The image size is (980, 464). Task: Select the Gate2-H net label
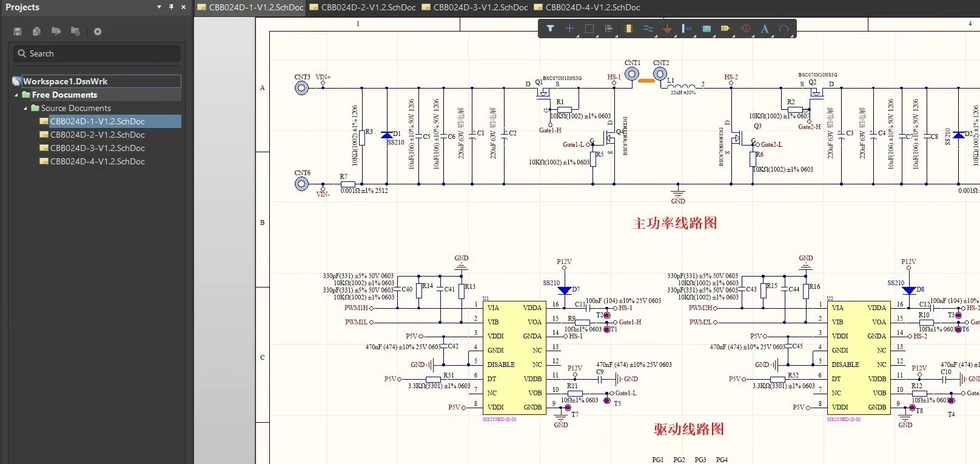click(809, 127)
